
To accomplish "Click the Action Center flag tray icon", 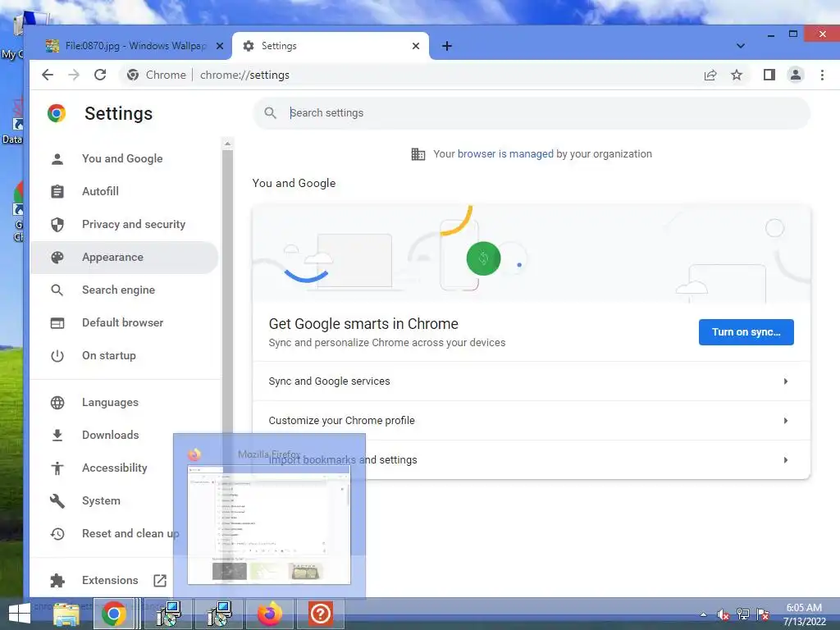I will pos(763,614).
